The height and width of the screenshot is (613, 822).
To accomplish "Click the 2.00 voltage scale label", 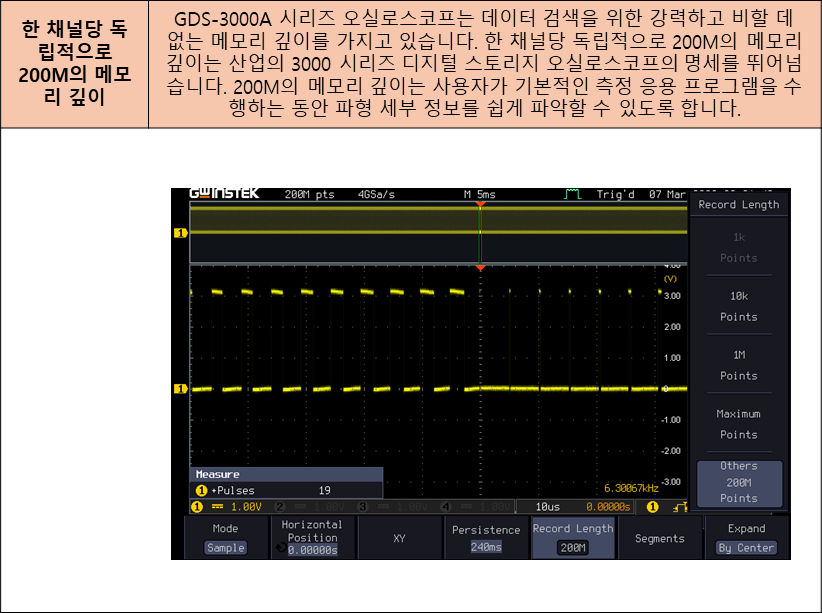I will point(672,327).
